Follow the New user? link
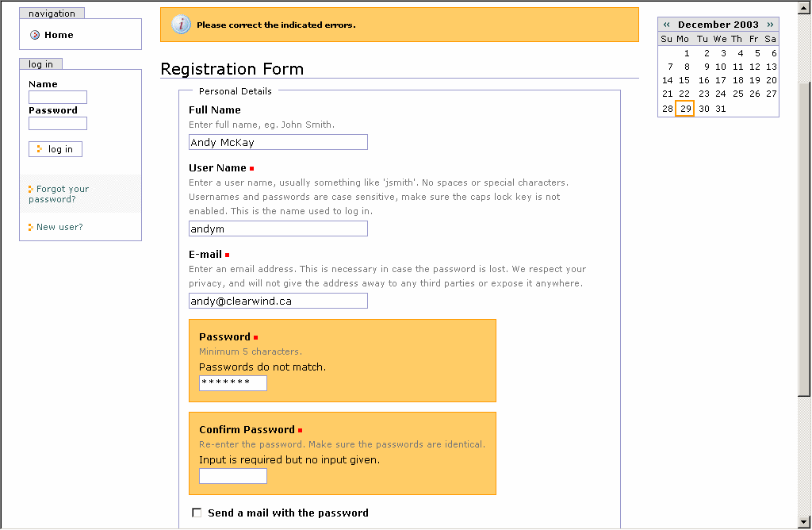 tap(59, 227)
